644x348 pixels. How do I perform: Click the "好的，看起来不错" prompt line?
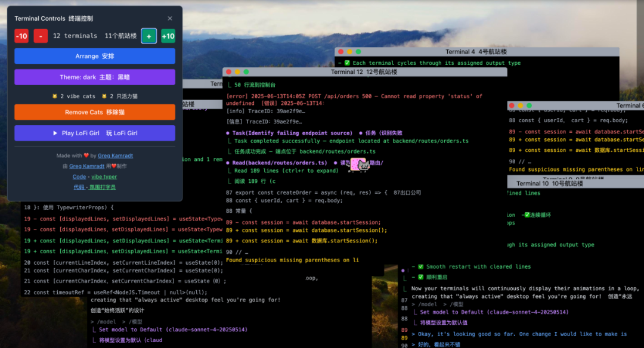tap(436, 344)
